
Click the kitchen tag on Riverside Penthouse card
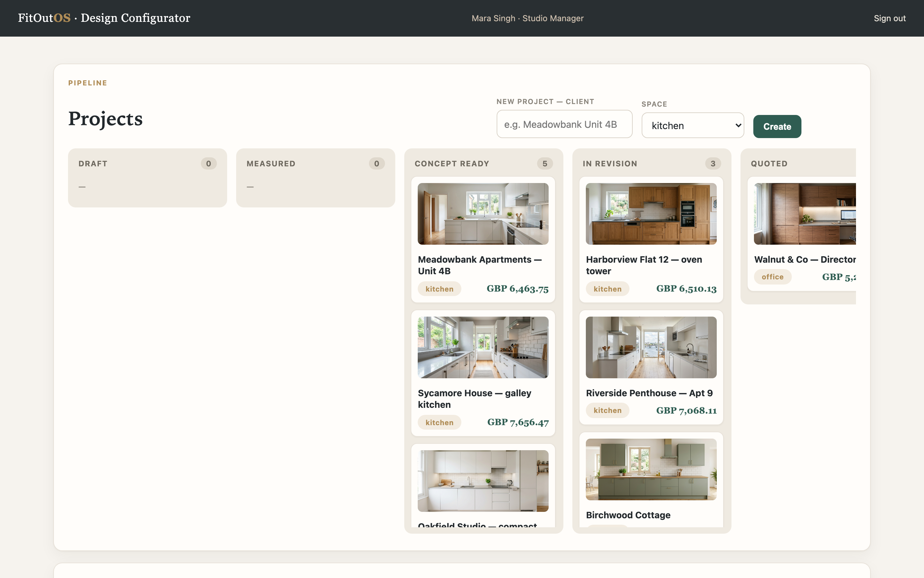[607, 410]
